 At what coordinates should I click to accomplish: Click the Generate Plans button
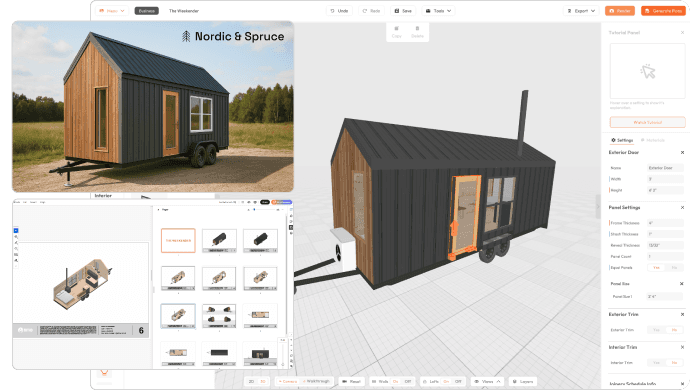pyautogui.click(x=663, y=11)
